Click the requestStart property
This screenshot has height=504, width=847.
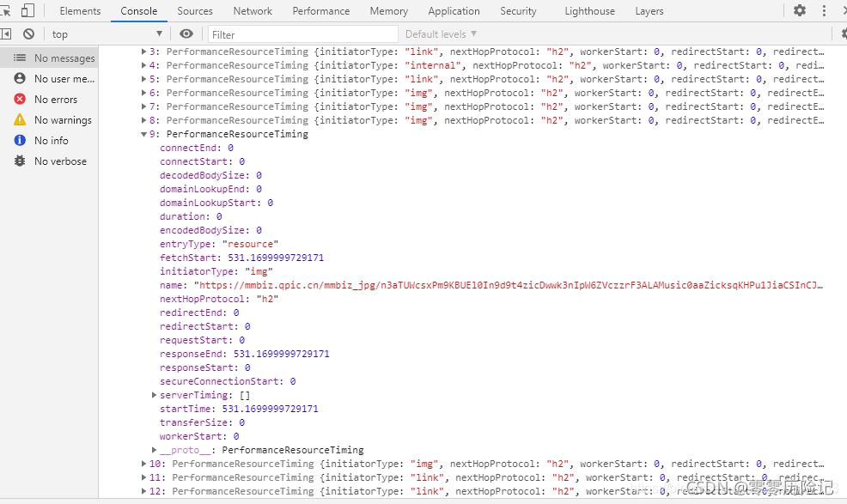pyautogui.click(x=193, y=340)
